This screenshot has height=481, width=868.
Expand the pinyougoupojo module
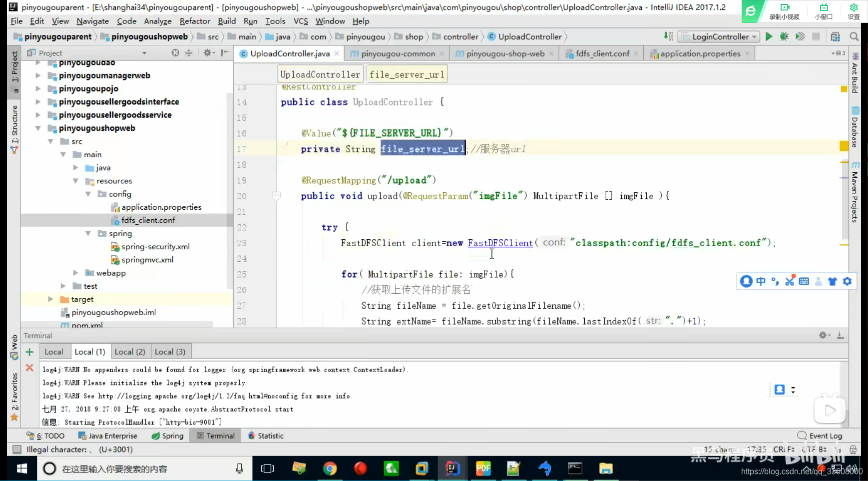click(x=38, y=88)
